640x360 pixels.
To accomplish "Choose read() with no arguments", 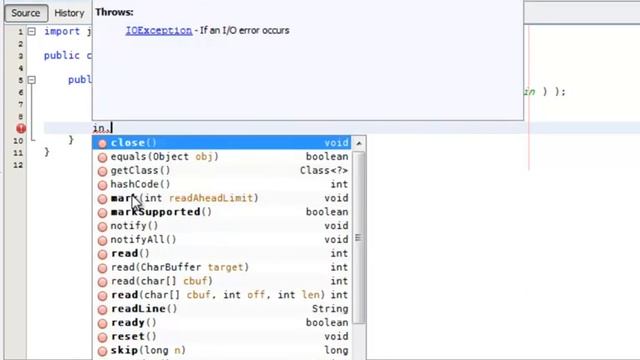I will [x=222, y=253].
